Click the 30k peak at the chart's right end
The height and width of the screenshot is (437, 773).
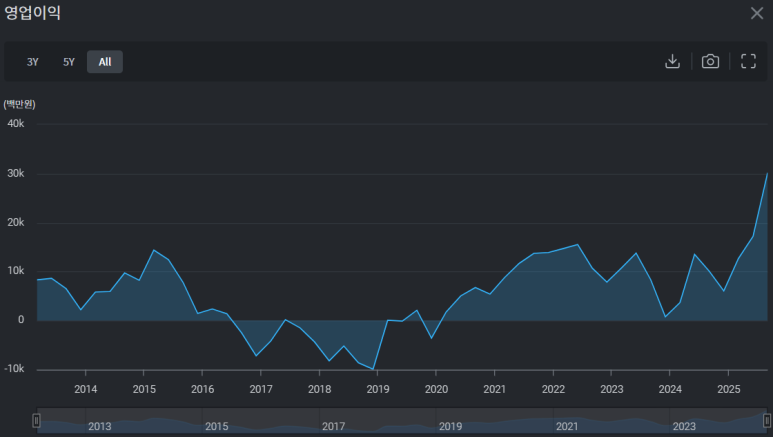point(767,174)
